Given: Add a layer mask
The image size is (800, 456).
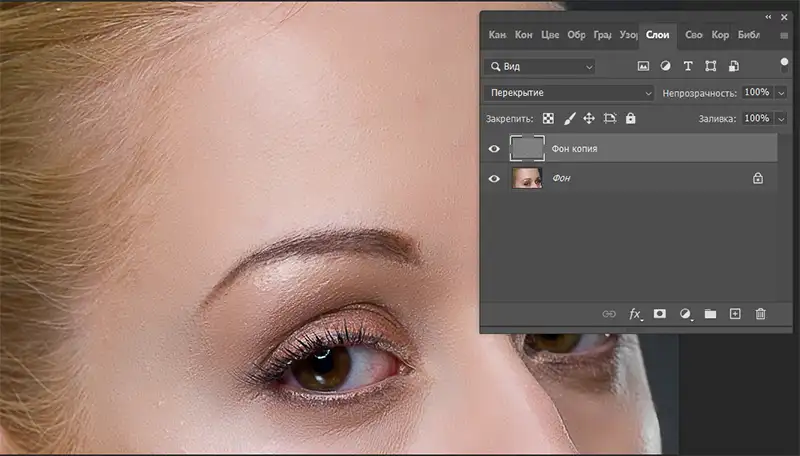Looking at the screenshot, I should coord(660,313).
